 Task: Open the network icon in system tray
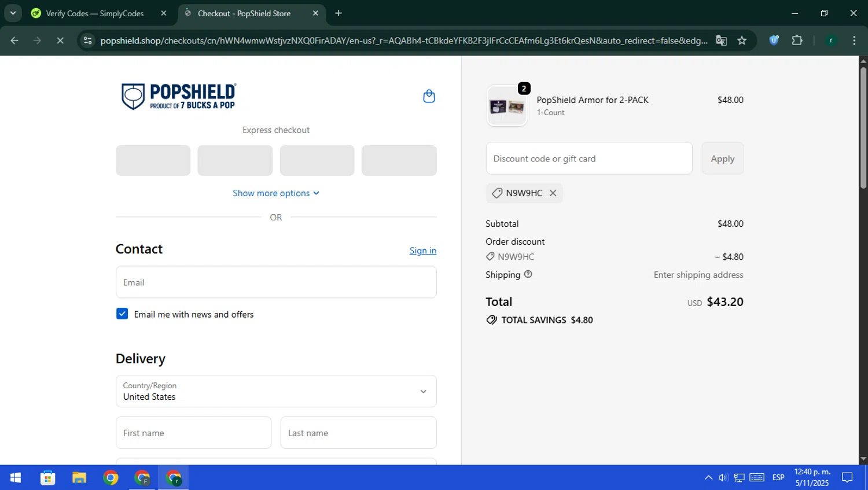click(x=740, y=477)
